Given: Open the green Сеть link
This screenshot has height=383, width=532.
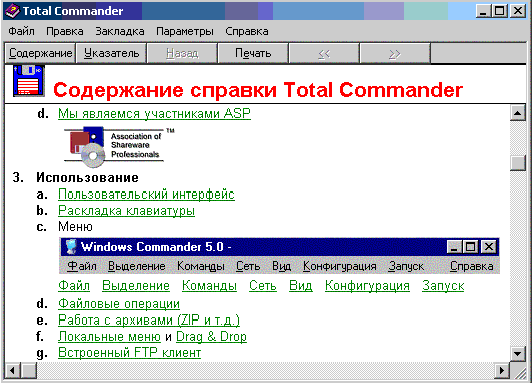Looking at the screenshot, I should [x=263, y=286].
